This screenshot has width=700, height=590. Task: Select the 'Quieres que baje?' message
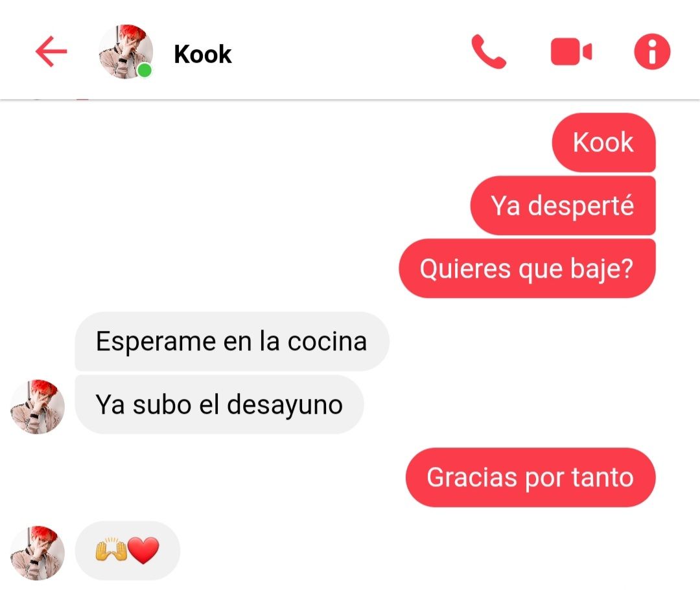pyautogui.click(x=527, y=269)
